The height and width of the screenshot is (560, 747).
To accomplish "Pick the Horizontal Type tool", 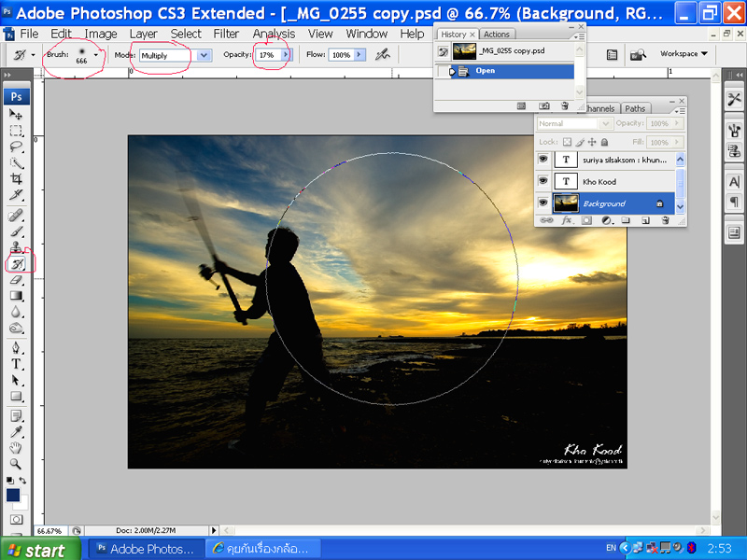I will tap(17, 364).
